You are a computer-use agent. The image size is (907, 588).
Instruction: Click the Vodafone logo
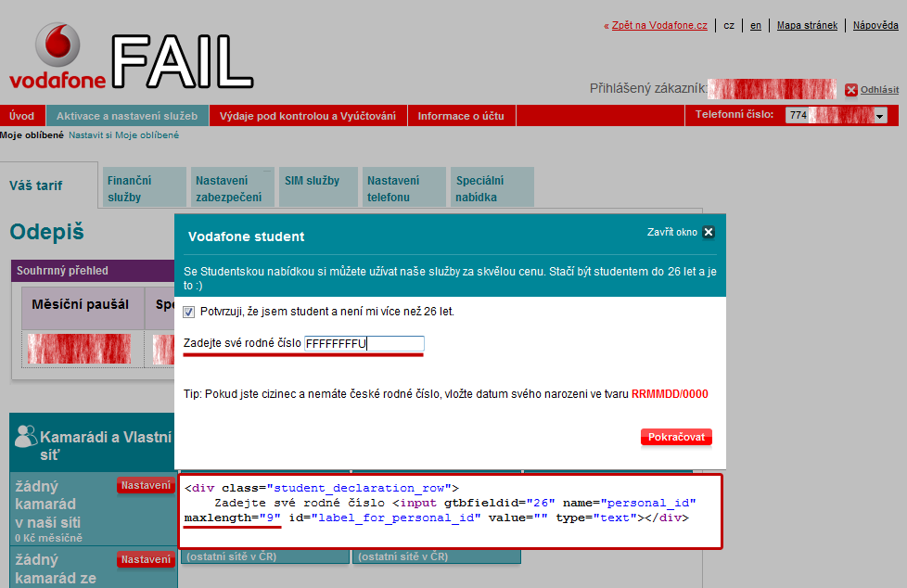(57, 57)
